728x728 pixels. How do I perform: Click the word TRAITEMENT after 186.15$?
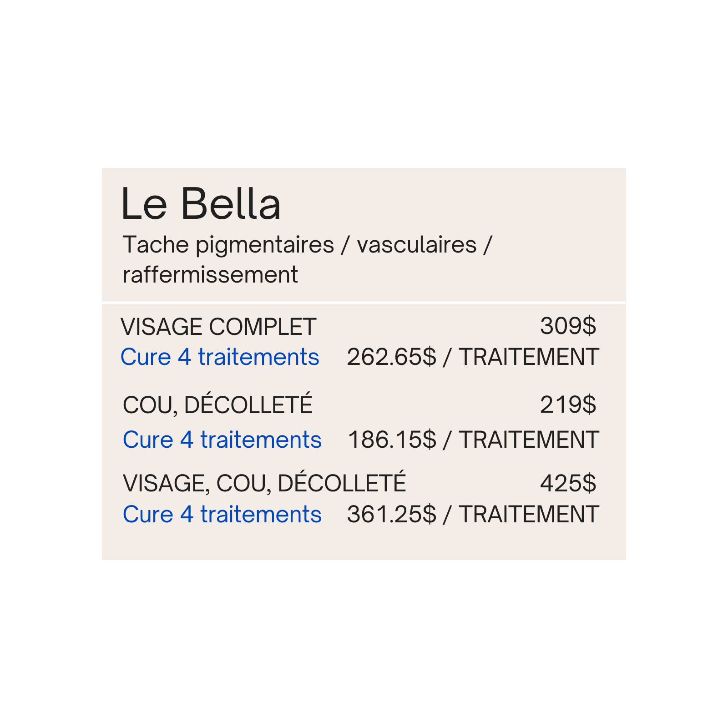pos(529,440)
